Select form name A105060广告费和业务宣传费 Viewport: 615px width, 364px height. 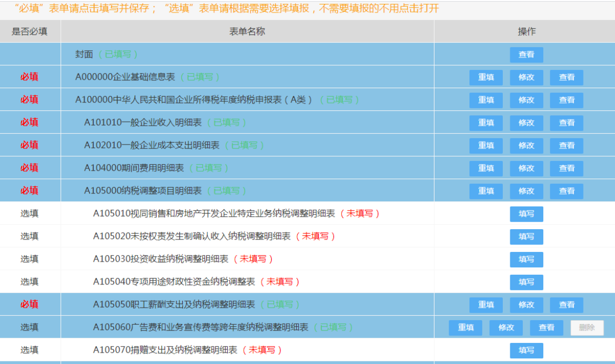point(201,327)
